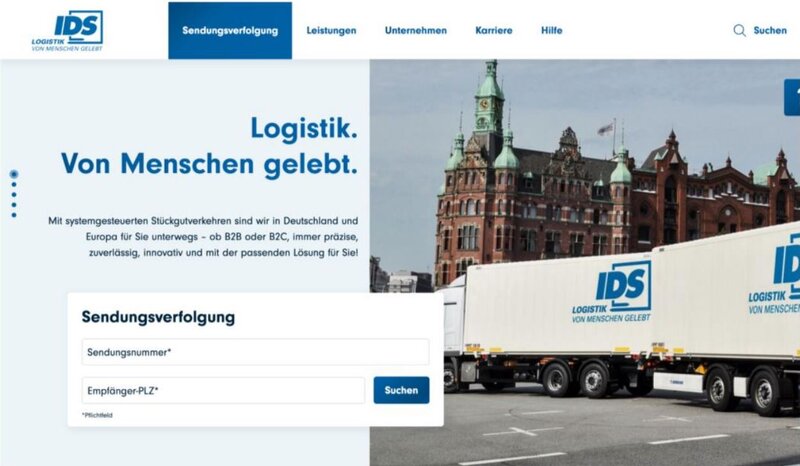The image size is (800, 466).
Task: Expand the Unternehmen navigation menu
Action: point(416,31)
